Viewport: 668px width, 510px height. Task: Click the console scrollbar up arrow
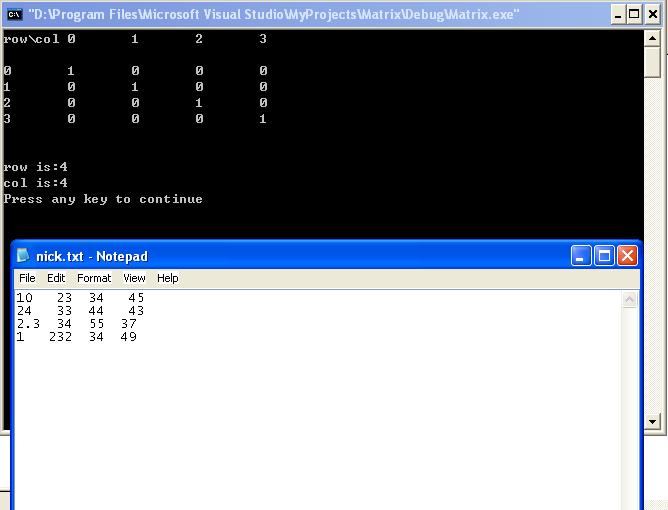click(652, 38)
